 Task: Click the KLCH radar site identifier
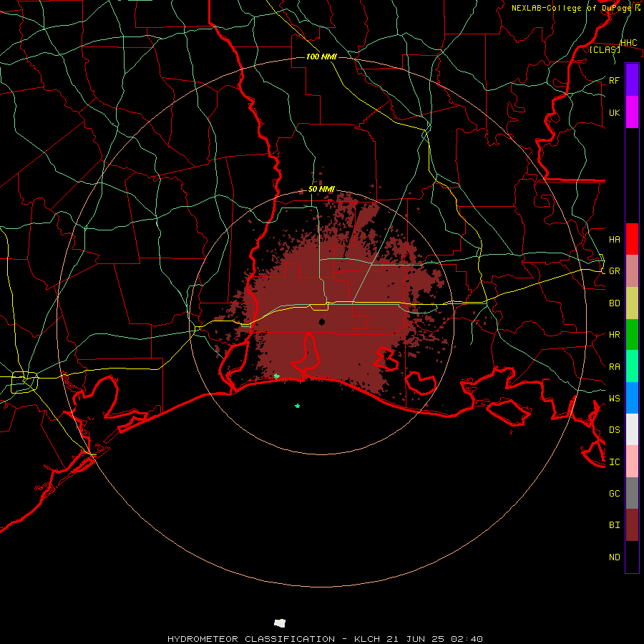[369, 639]
